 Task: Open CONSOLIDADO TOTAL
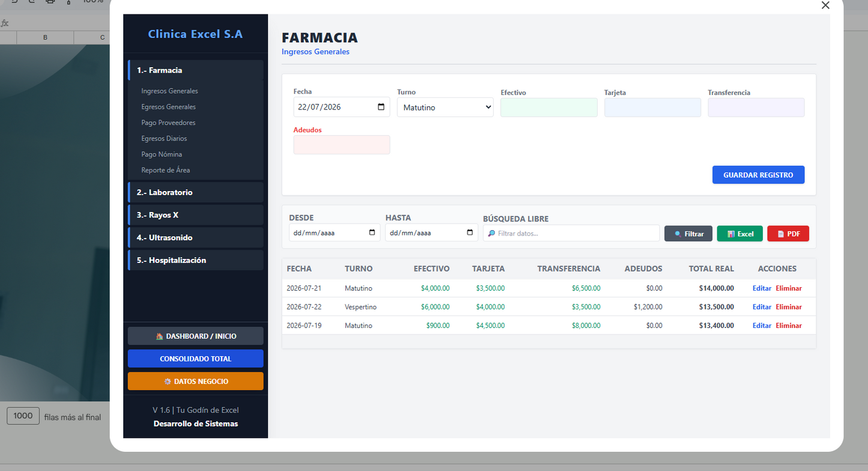click(196, 359)
